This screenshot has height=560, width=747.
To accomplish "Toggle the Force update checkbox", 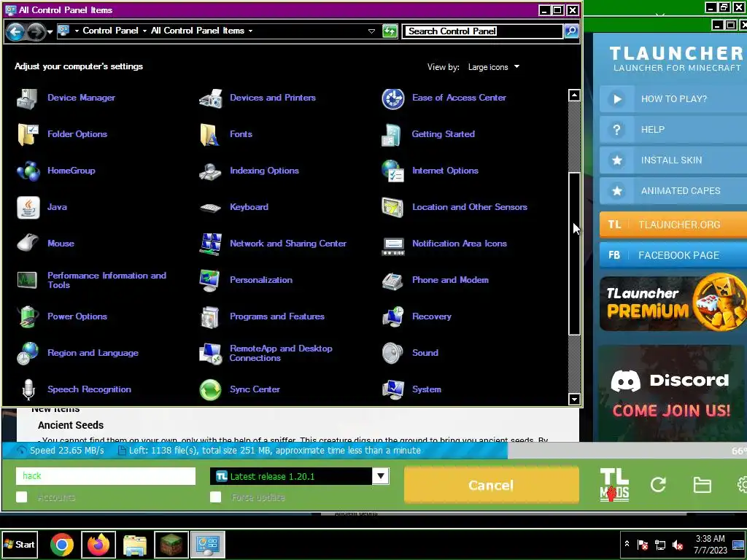I will coord(215,497).
